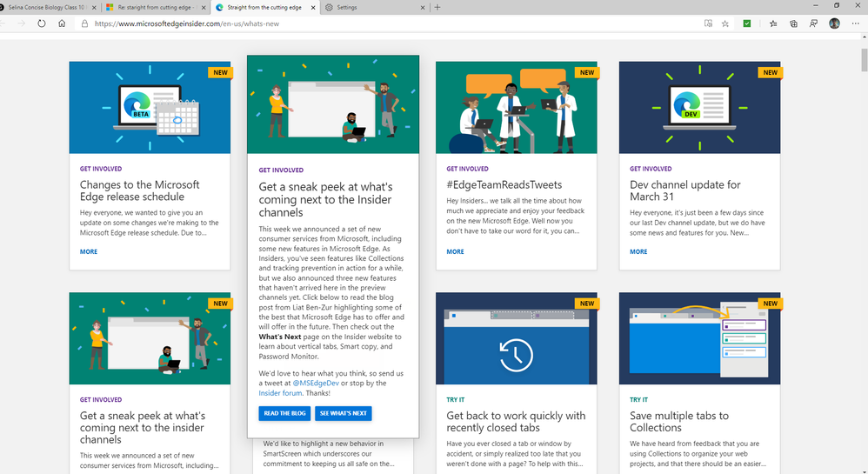This screenshot has height=474, width=868.
Task: Click NEW badge on Edge DEV card
Action: pos(770,72)
